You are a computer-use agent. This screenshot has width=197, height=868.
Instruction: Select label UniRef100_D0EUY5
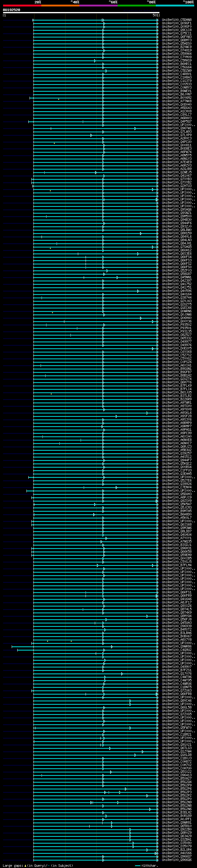(177, 349)
